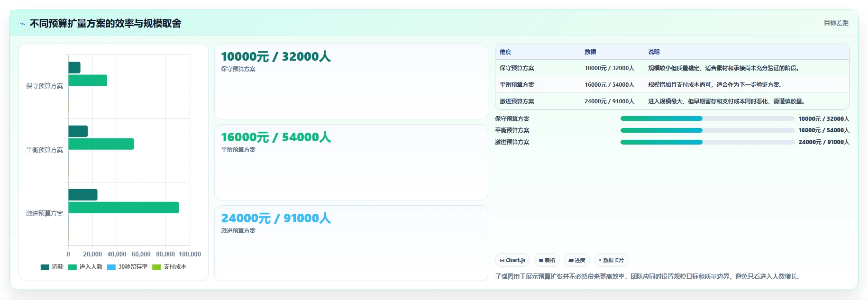
Task: Click the 目标差距 label in header
Action: [836, 23]
